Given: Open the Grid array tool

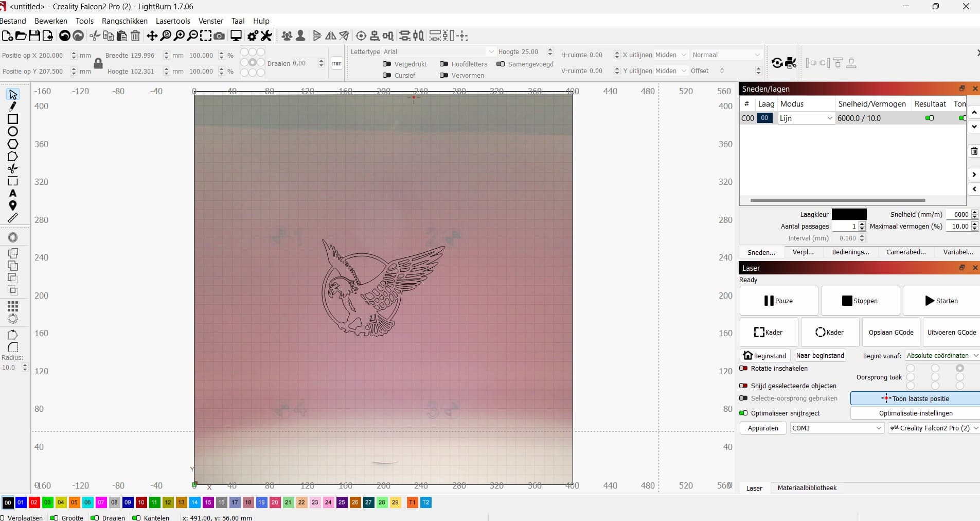Looking at the screenshot, I should click(13, 306).
